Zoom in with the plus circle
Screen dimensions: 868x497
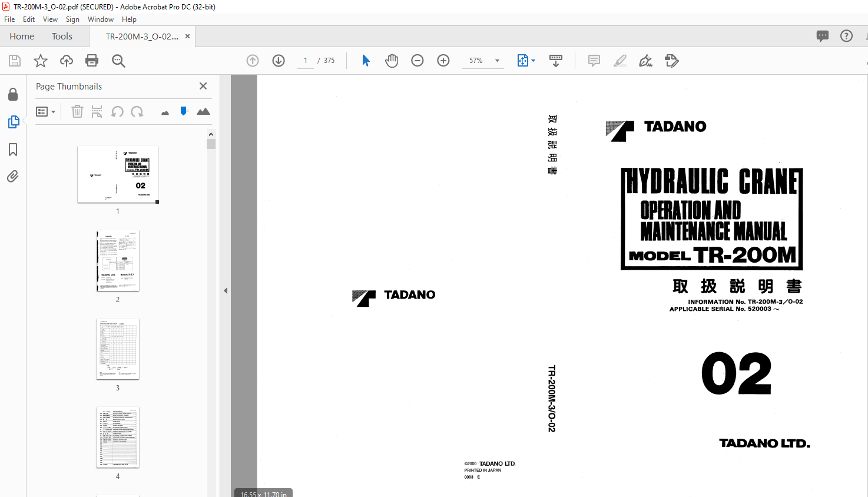[443, 61]
